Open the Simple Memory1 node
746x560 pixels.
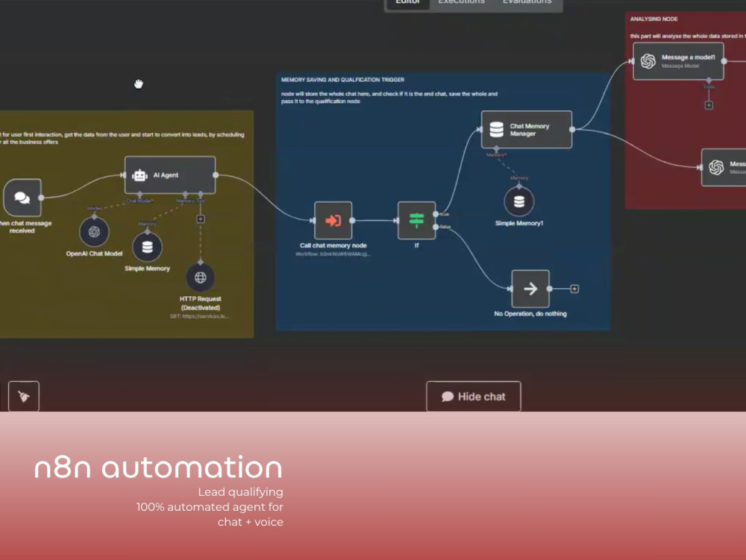tap(519, 201)
